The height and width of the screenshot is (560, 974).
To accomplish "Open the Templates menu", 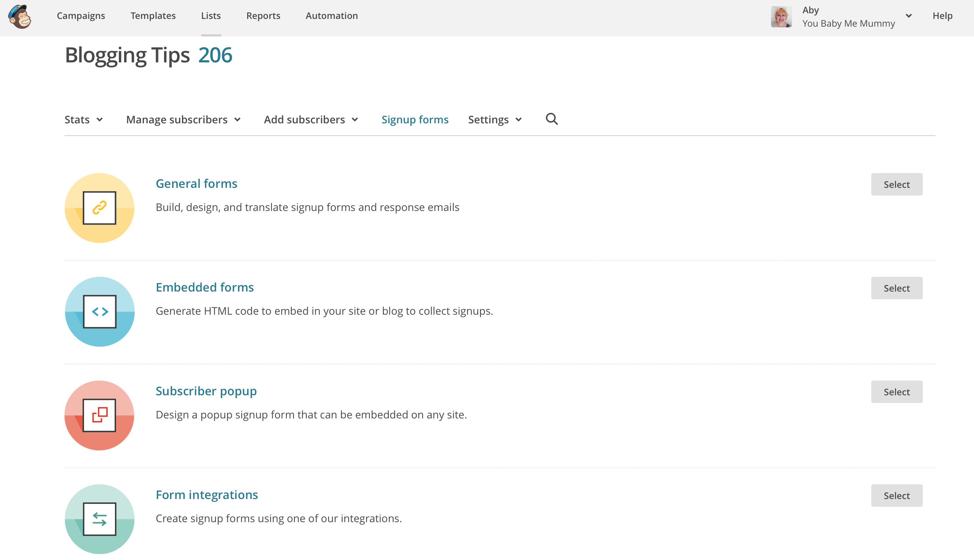I will click(153, 16).
